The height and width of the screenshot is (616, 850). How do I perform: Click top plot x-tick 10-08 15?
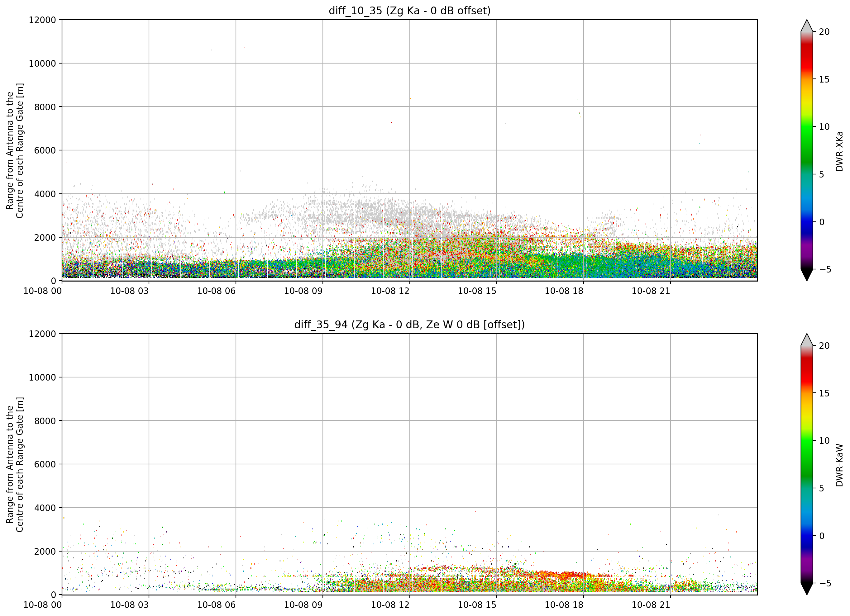[477, 291]
